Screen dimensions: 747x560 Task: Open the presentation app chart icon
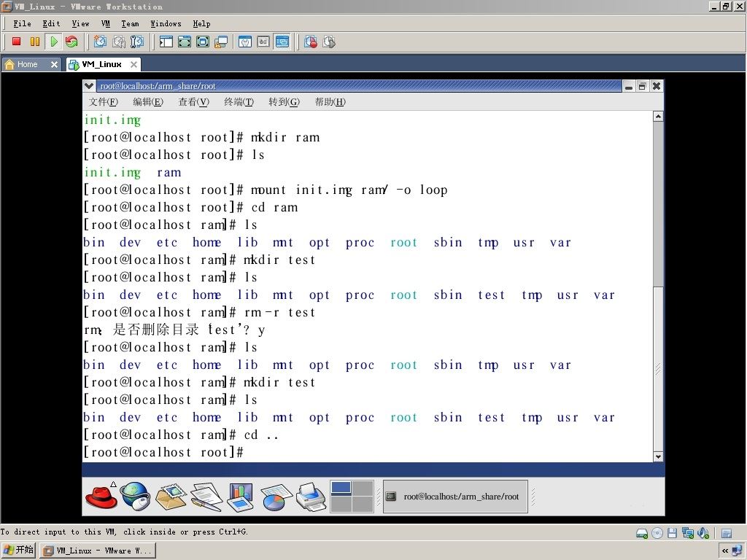pos(241,496)
